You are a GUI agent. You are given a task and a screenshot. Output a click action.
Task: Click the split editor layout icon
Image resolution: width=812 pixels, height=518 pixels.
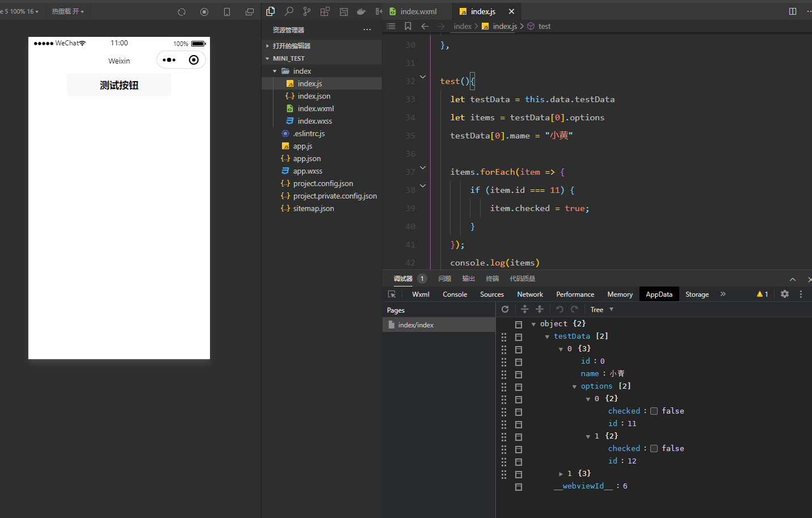[793, 11]
